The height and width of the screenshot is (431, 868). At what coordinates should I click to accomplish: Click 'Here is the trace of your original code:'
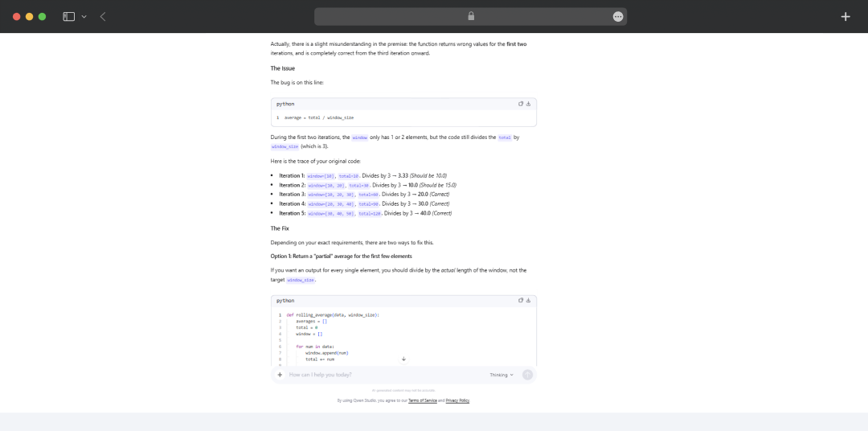click(316, 161)
